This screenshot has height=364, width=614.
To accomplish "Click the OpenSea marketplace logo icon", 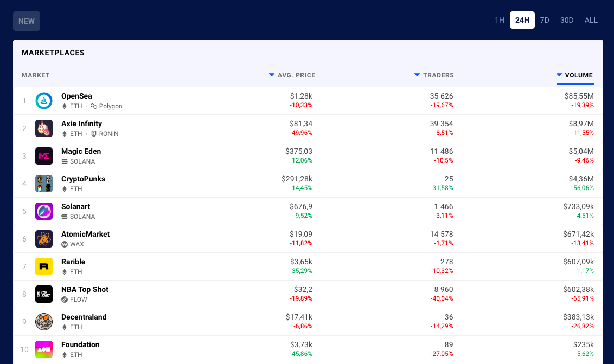I will [44, 101].
